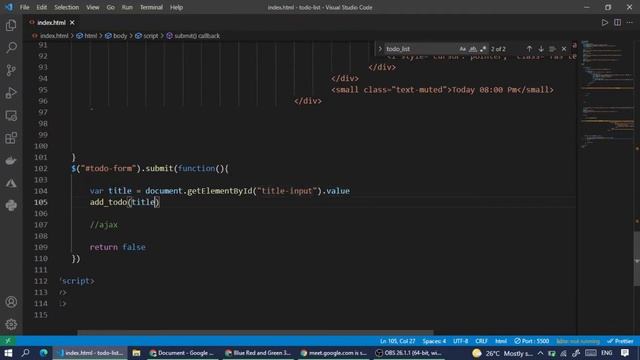Image resolution: width=640 pixels, height=360 pixels.
Task: Open the Edit menu
Action: tap(42, 7)
